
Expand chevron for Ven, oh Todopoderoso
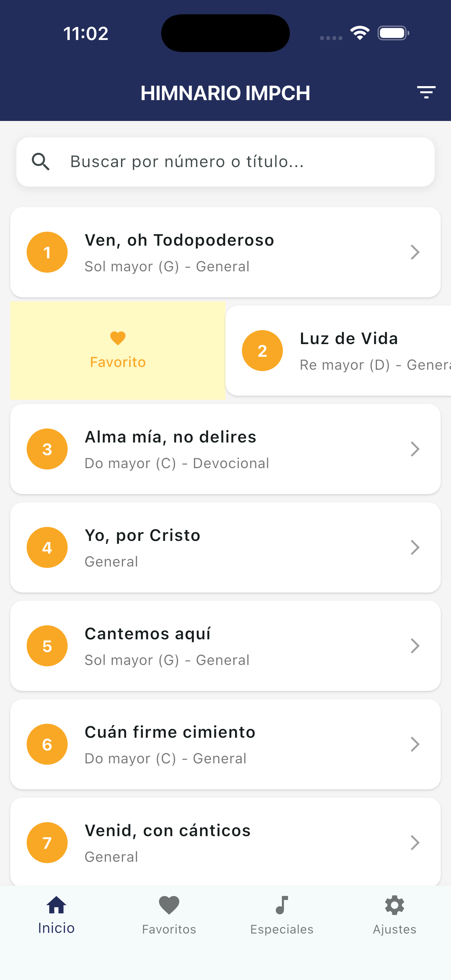[415, 252]
